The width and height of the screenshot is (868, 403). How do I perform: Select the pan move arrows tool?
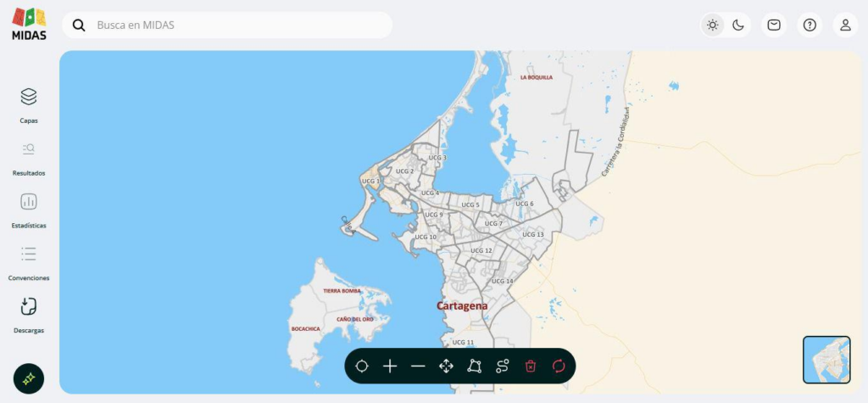coord(446,366)
